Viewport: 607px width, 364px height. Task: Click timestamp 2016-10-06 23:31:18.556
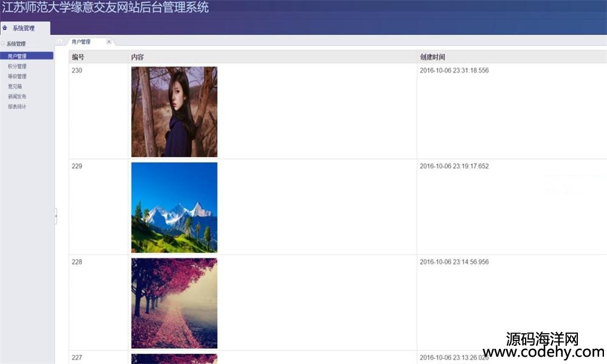(454, 70)
